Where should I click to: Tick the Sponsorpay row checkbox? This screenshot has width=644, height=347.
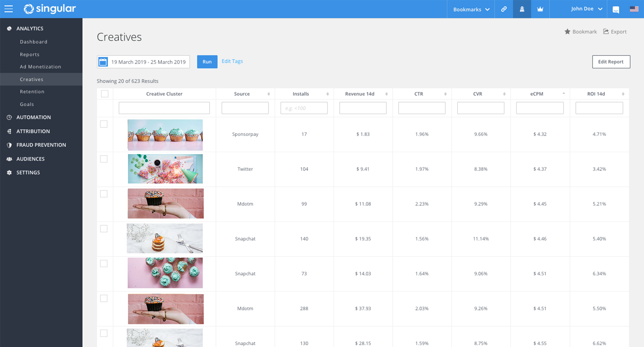[104, 124]
